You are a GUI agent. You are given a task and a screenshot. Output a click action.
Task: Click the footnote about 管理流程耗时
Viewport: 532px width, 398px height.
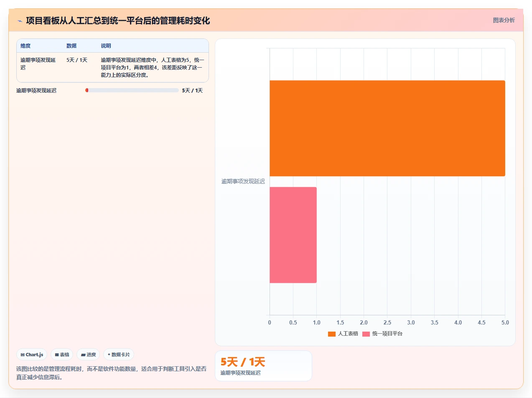coord(111,373)
